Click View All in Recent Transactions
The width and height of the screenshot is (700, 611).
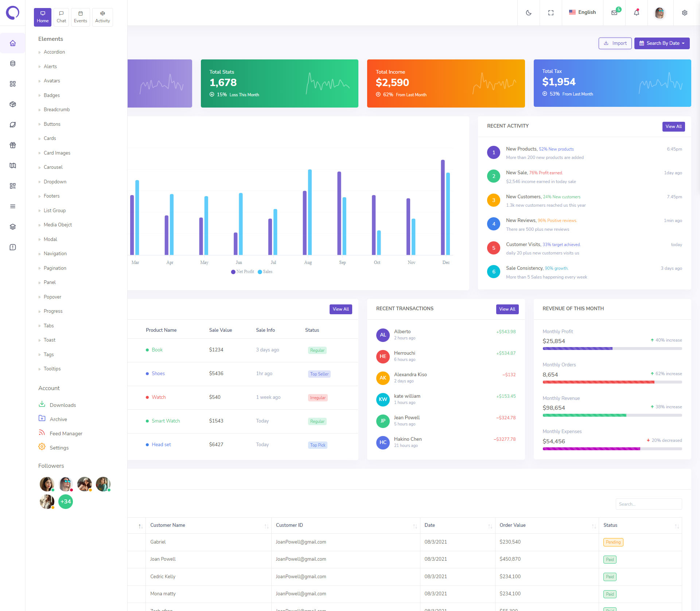tap(507, 309)
